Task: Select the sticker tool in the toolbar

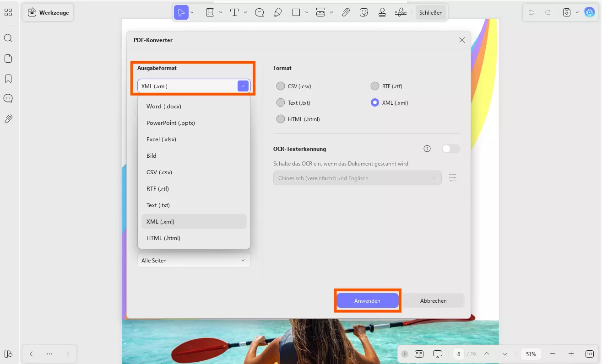Action: click(364, 12)
